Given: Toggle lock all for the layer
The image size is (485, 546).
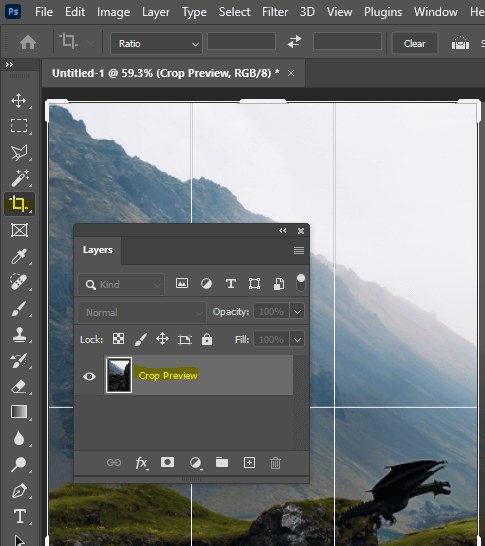Looking at the screenshot, I should coord(207,339).
